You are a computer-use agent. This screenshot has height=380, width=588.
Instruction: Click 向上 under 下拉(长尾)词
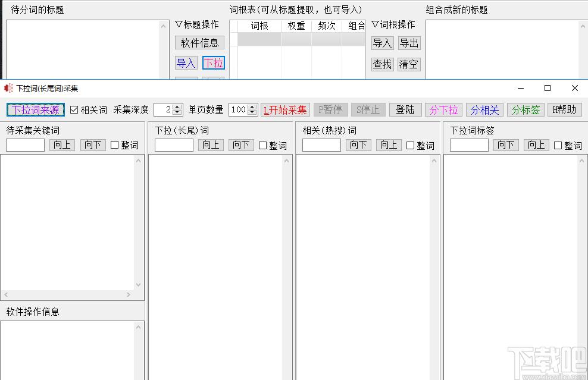pyautogui.click(x=211, y=145)
